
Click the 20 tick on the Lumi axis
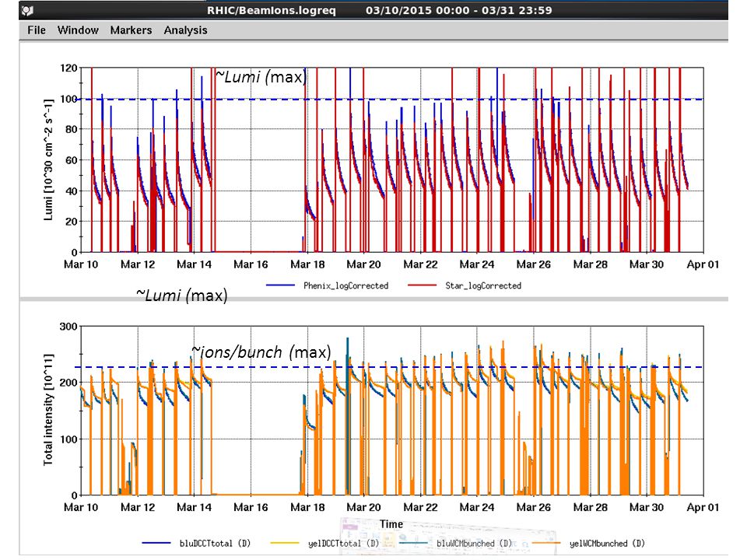pyautogui.click(x=72, y=222)
